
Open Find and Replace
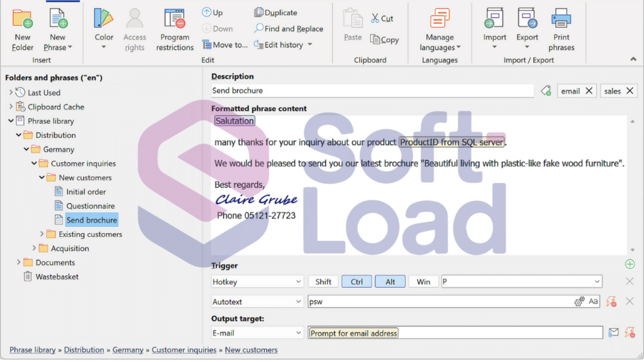288,29
